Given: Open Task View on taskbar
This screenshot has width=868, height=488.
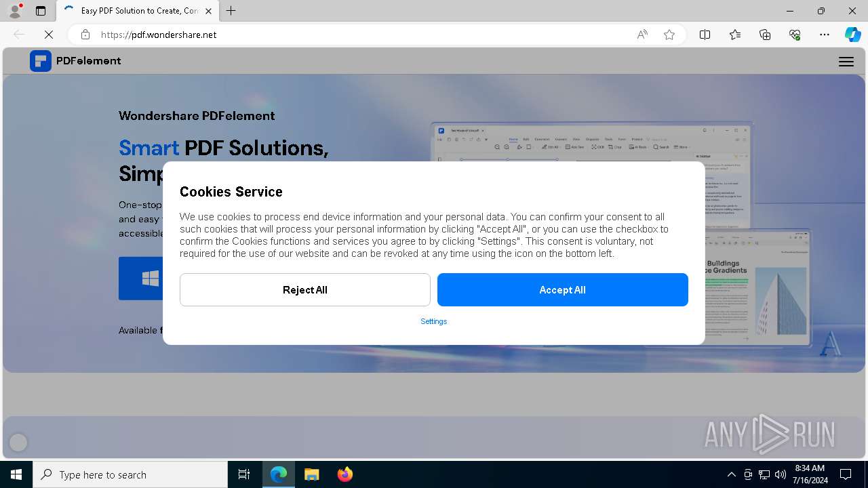Looking at the screenshot, I should tap(244, 474).
